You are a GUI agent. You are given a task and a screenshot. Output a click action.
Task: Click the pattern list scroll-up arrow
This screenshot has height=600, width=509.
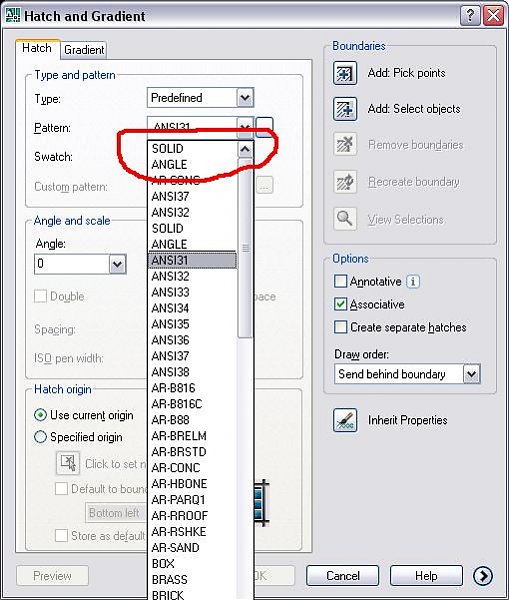point(245,149)
